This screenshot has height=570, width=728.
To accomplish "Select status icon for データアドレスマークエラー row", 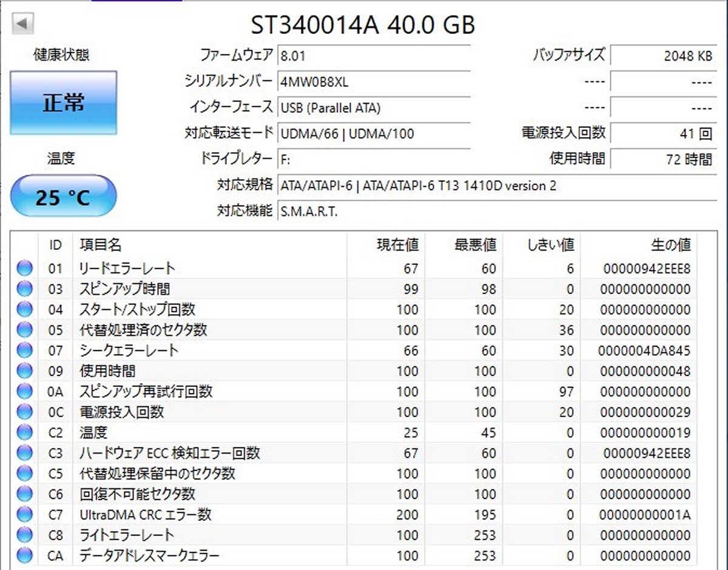I will click(x=24, y=555).
